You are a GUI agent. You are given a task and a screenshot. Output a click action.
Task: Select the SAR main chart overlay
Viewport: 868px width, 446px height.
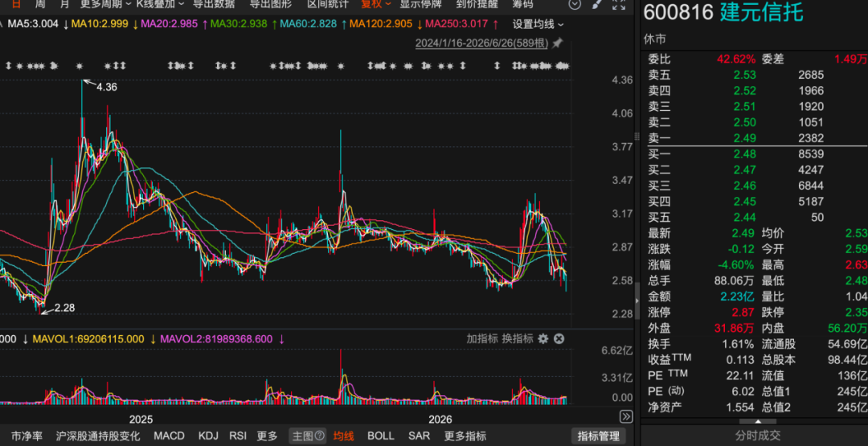tap(419, 436)
